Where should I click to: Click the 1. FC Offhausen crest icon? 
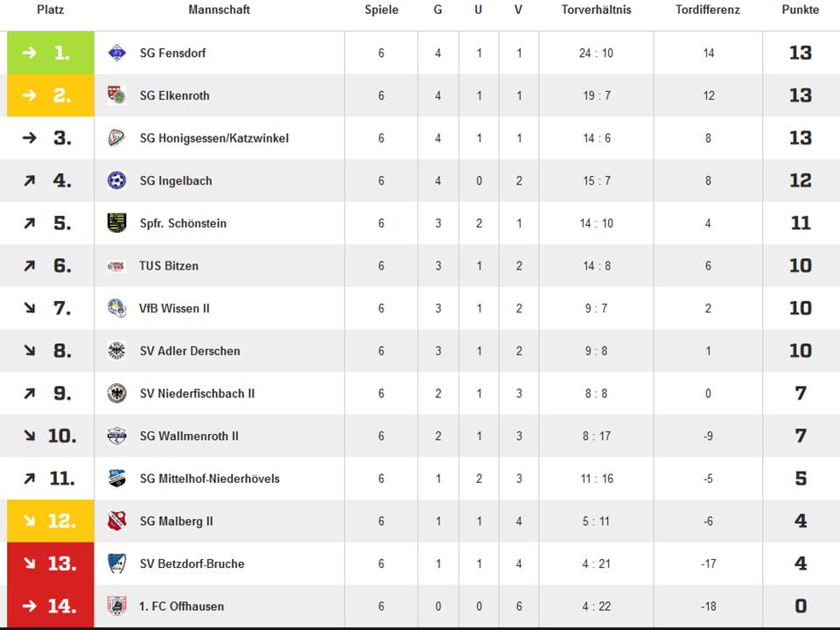(116, 606)
